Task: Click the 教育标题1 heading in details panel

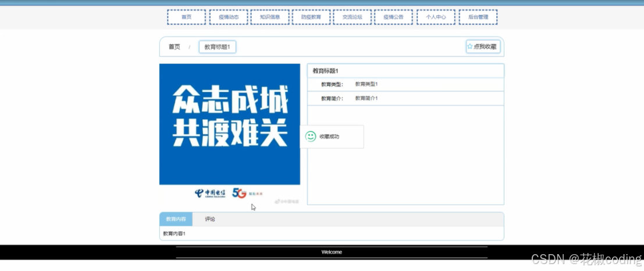Action: (x=325, y=71)
